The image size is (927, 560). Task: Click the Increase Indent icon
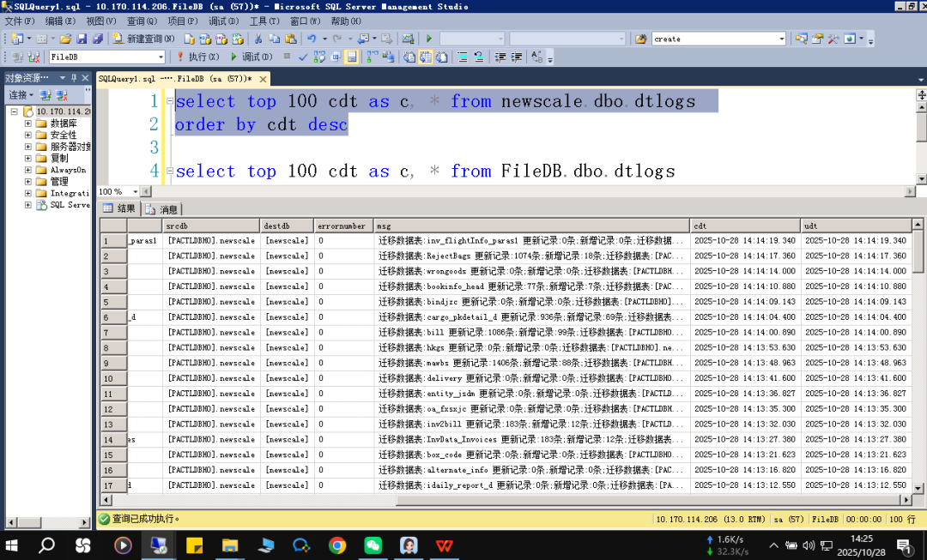(x=517, y=57)
